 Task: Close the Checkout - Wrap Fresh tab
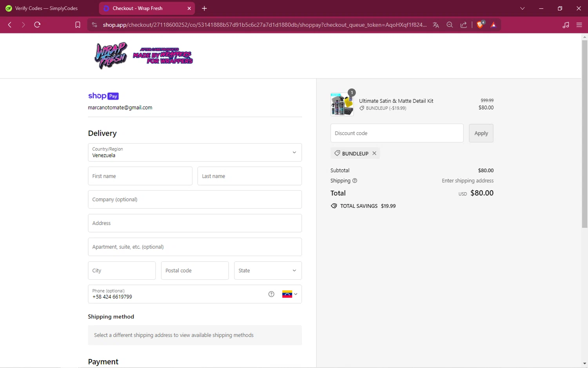click(x=189, y=8)
